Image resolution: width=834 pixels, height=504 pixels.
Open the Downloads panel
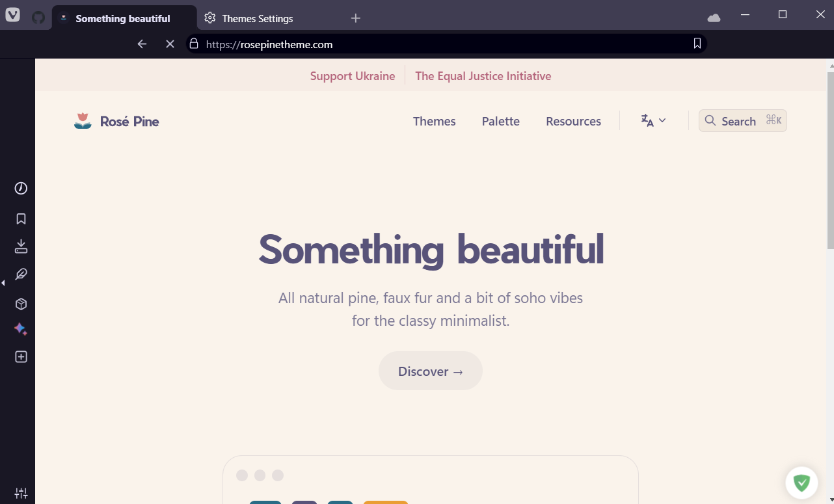tap(20, 246)
